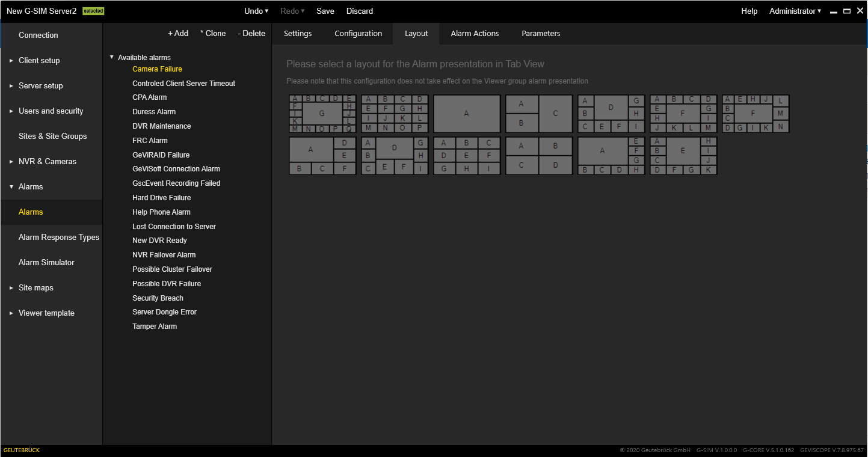Image resolution: width=868 pixels, height=457 pixels.
Task: Open the highlighted Alarms sub-page
Action: tap(51, 212)
